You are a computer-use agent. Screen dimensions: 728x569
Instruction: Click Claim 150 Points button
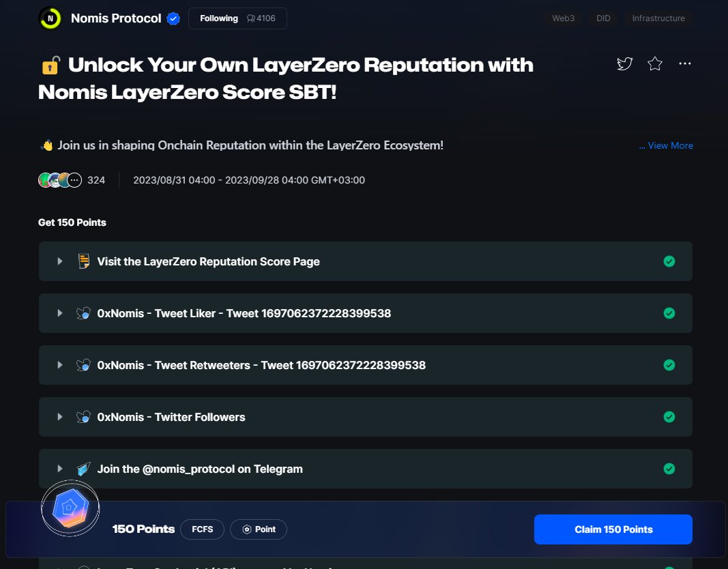[x=613, y=529]
